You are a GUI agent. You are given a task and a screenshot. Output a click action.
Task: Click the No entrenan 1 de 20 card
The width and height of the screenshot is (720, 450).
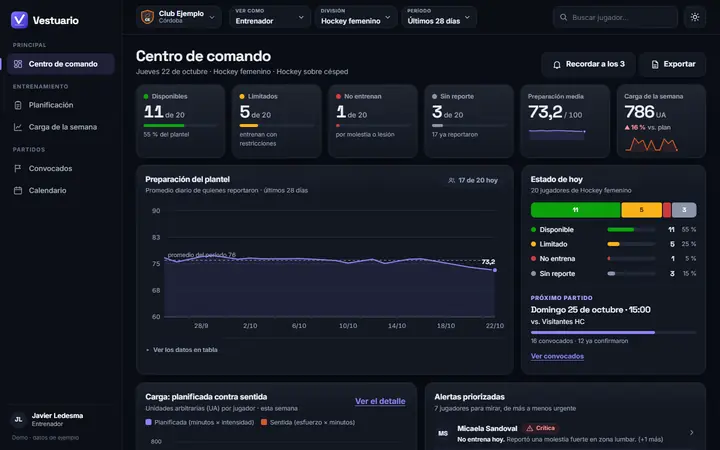click(373, 121)
